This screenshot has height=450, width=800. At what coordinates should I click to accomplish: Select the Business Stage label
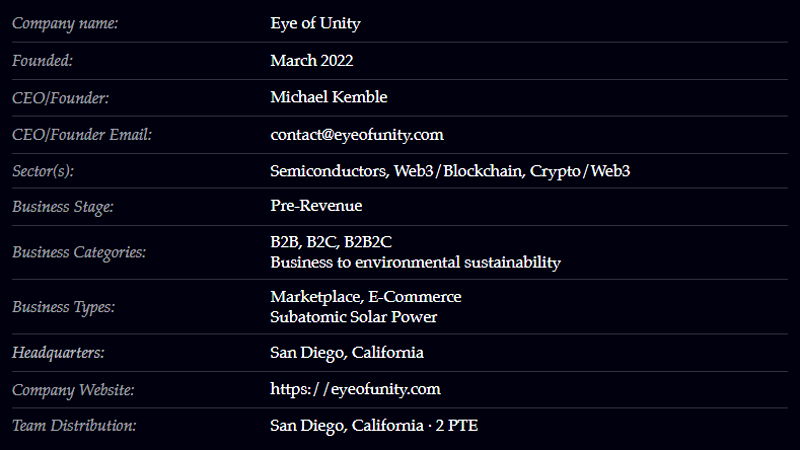[x=62, y=207]
